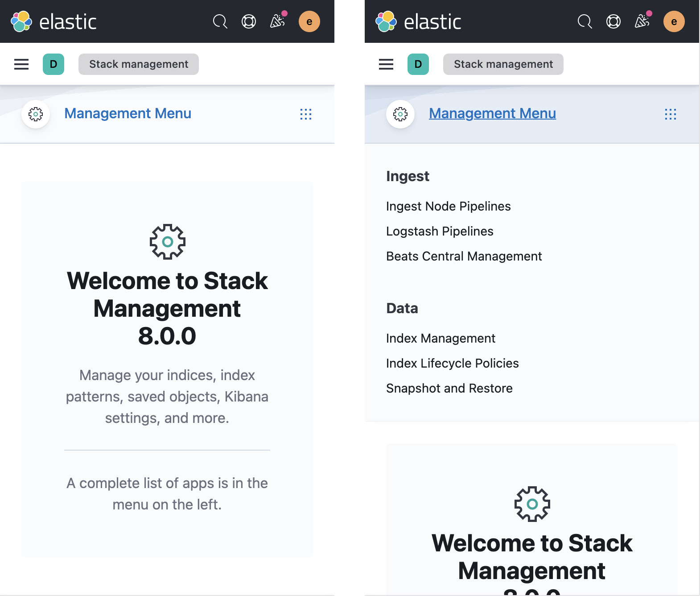Open space selector 'D' in right panel
This screenshot has width=700, height=596.
418,64
